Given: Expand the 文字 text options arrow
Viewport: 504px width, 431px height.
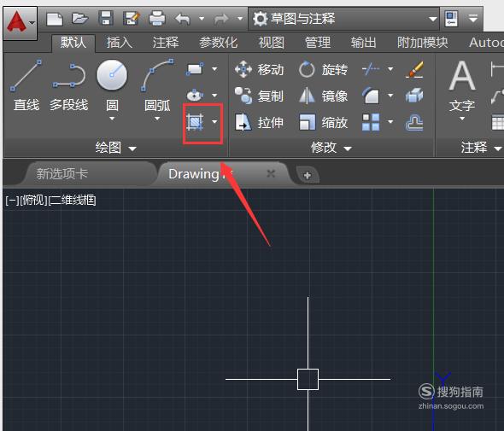Looking at the screenshot, I should click(462, 119).
